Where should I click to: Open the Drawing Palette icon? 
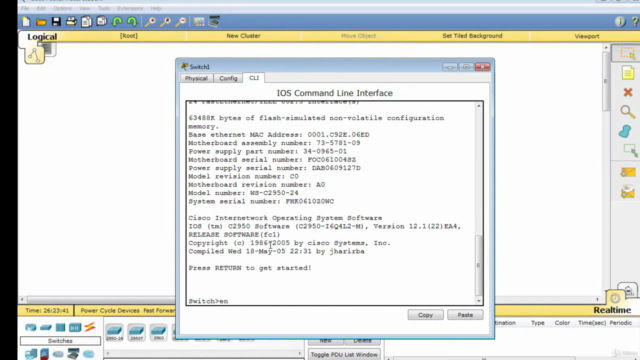(x=199, y=22)
